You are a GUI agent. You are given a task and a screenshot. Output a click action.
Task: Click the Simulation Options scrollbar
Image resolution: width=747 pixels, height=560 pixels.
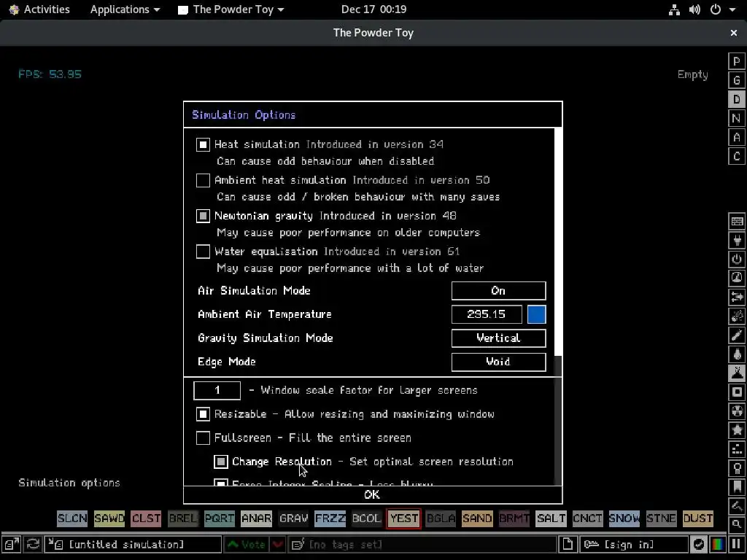[x=558, y=243]
